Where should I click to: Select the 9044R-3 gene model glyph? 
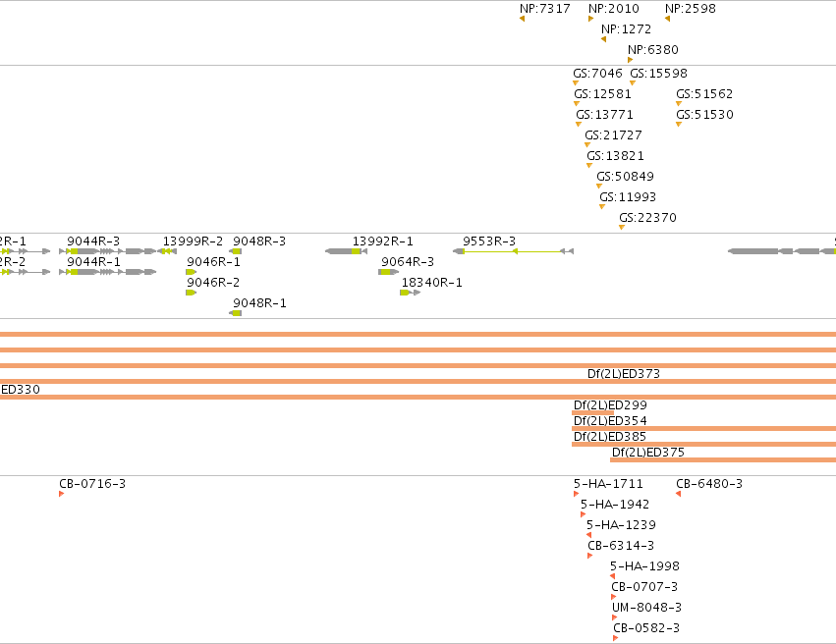click(x=108, y=251)
